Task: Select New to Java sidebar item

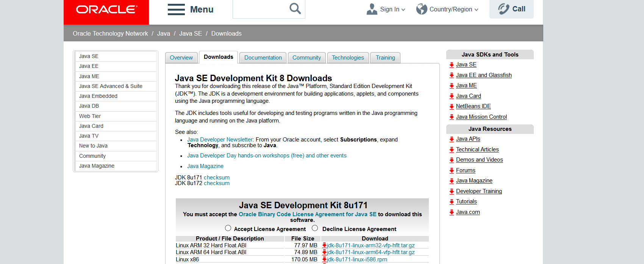Action: pyautogui.click(x=116, y=146)
